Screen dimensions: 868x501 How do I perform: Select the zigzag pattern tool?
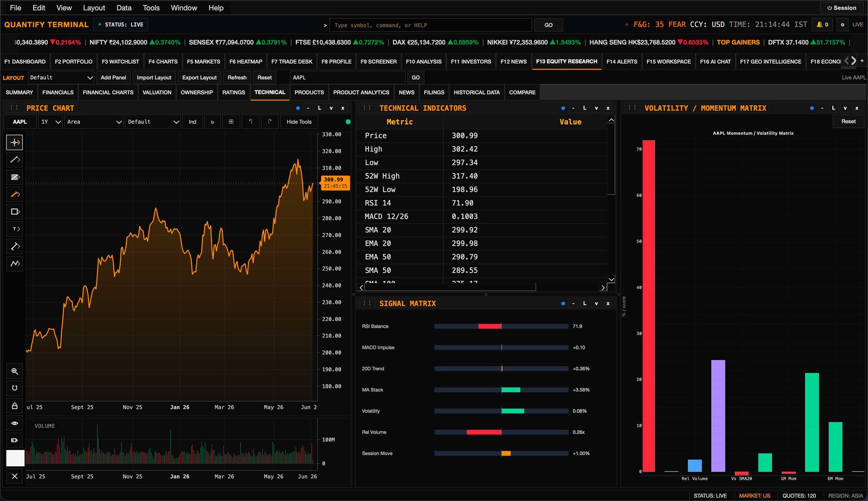(15, 264)
